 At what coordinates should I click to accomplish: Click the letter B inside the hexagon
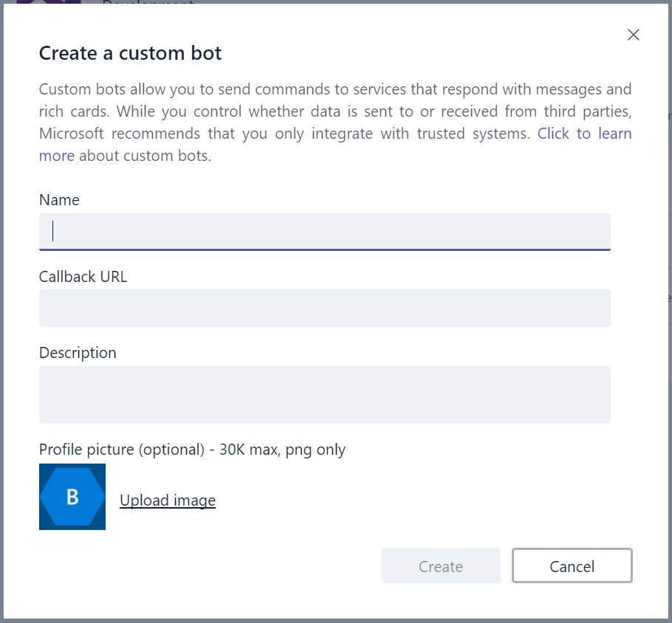[72, 497]
